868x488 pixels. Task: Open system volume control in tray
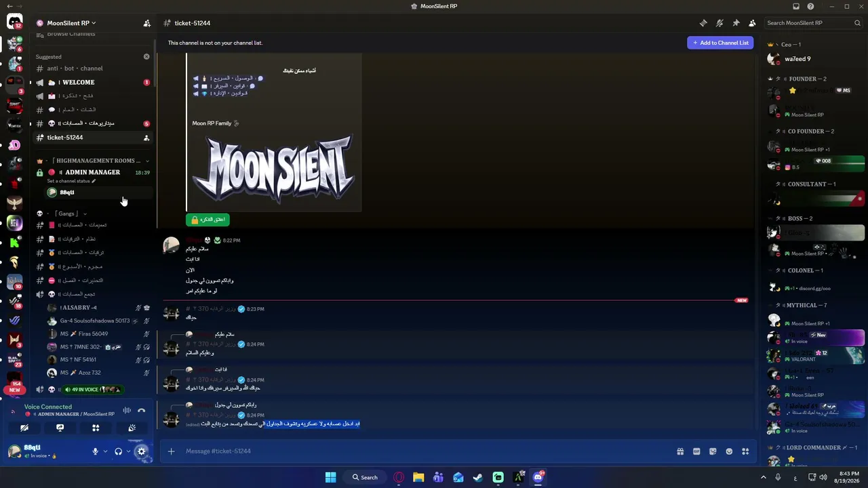click(x=823, y=477)
